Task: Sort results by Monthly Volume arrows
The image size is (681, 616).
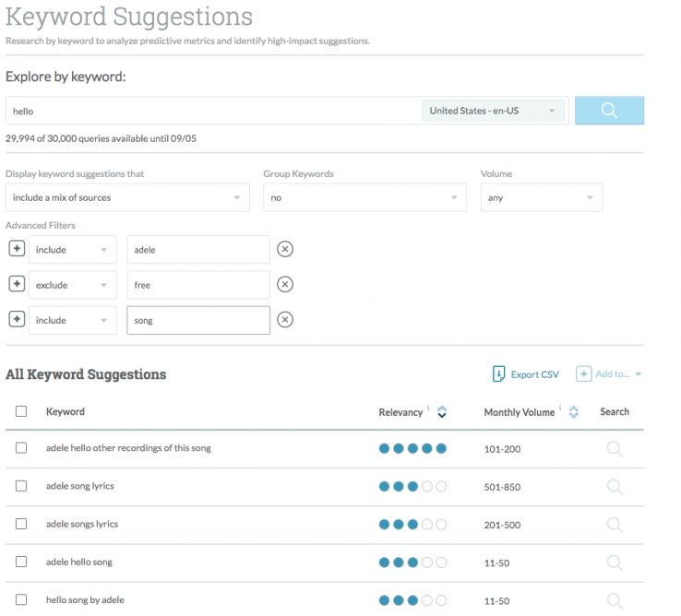Action: tap(574, 412)
